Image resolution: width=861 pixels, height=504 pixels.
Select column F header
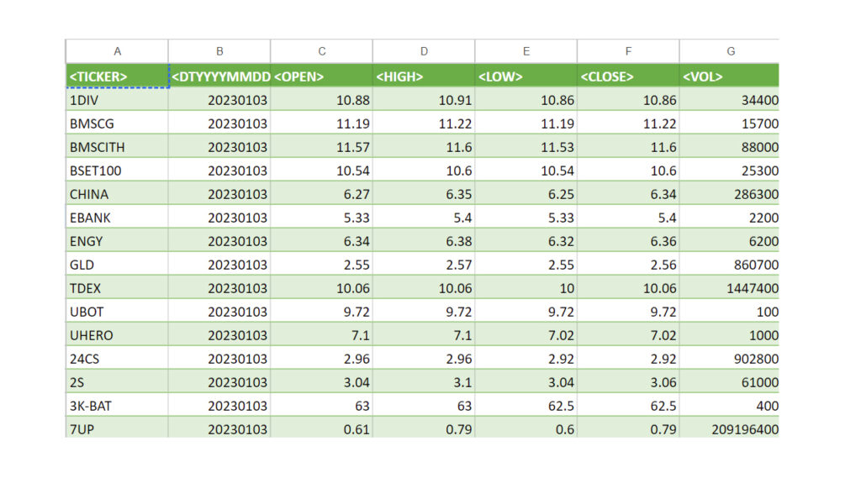pyautogui.click(x=627, y=51)
